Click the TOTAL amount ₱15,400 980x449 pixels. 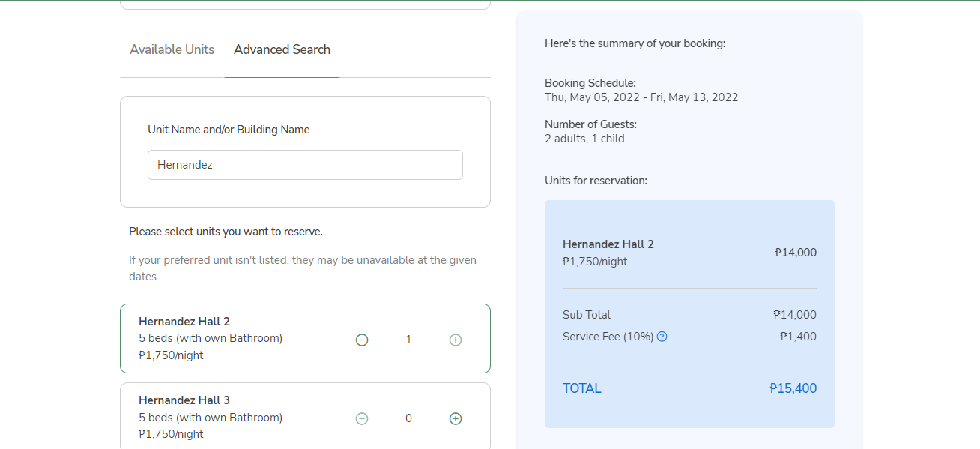(x=793, y=388)
